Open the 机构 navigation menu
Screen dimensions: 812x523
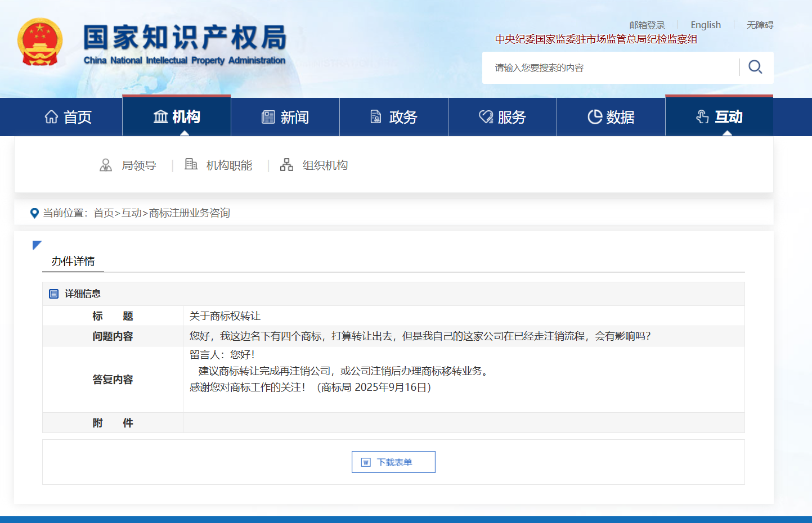click(177, 116)
